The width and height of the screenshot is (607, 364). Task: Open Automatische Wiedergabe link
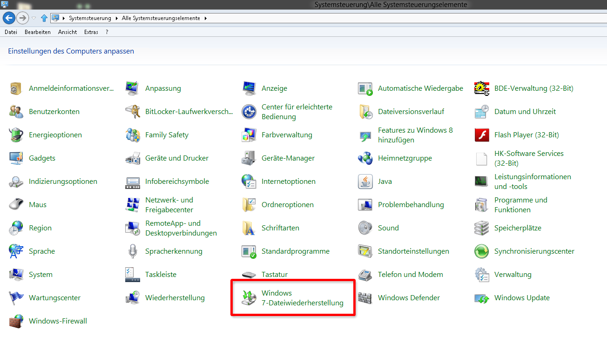tap(420, 88)
